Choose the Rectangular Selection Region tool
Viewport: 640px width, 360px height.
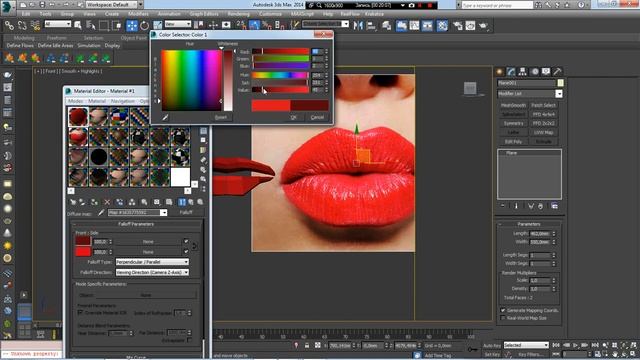click(x=104, y=26)
